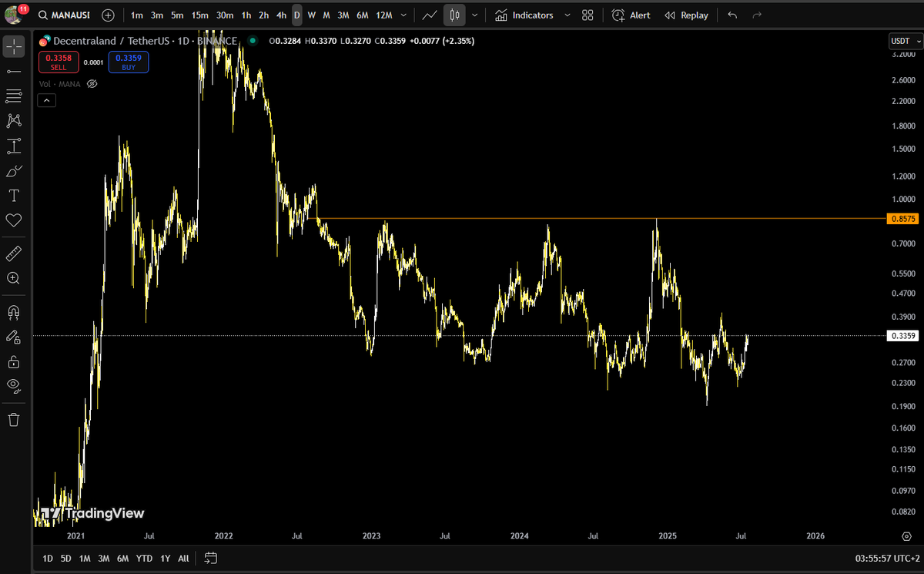Select the 2h interval button
Screen dimensions: 924x574
(x=264, y=15)
